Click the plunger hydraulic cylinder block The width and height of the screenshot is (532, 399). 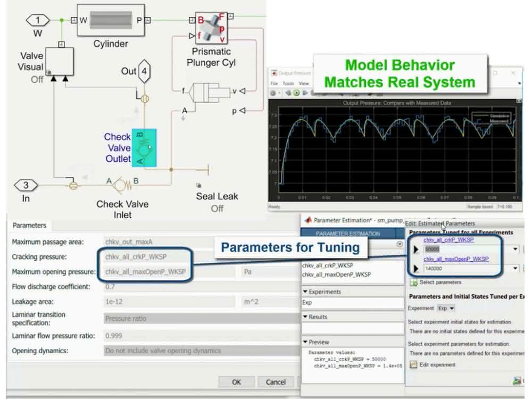[210, 92]
